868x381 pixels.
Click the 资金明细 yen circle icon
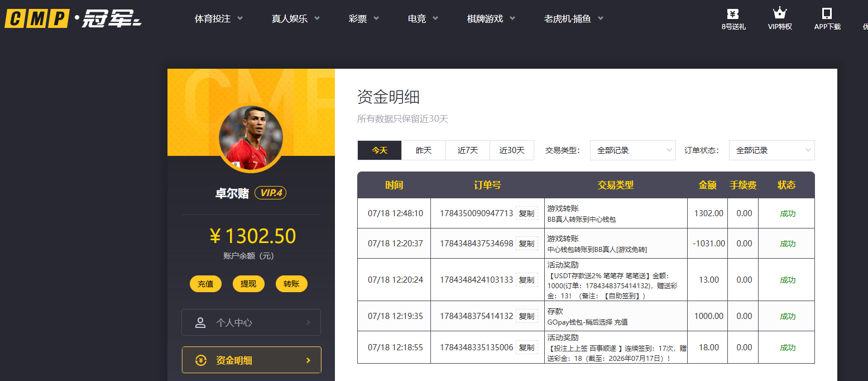pyautogui.click(x=201, y=360)
